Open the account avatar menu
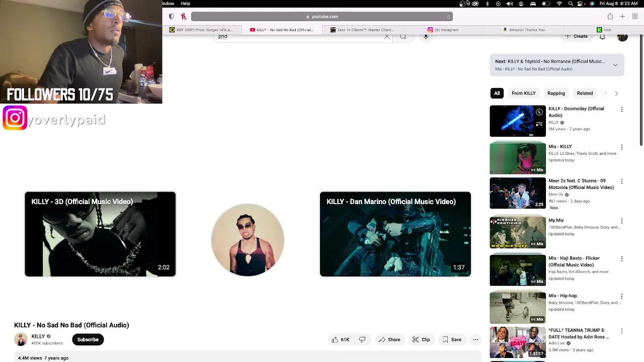 622,37
